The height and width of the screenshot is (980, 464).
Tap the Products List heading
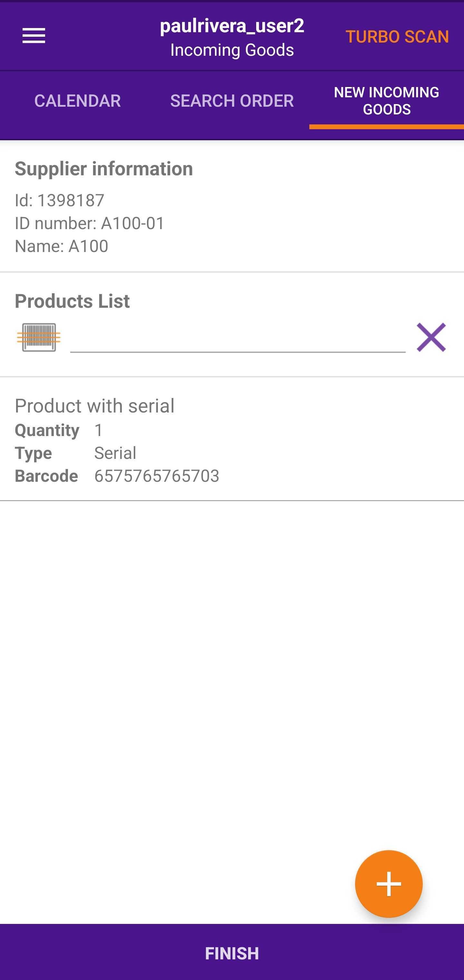click(x=72, y=301)
